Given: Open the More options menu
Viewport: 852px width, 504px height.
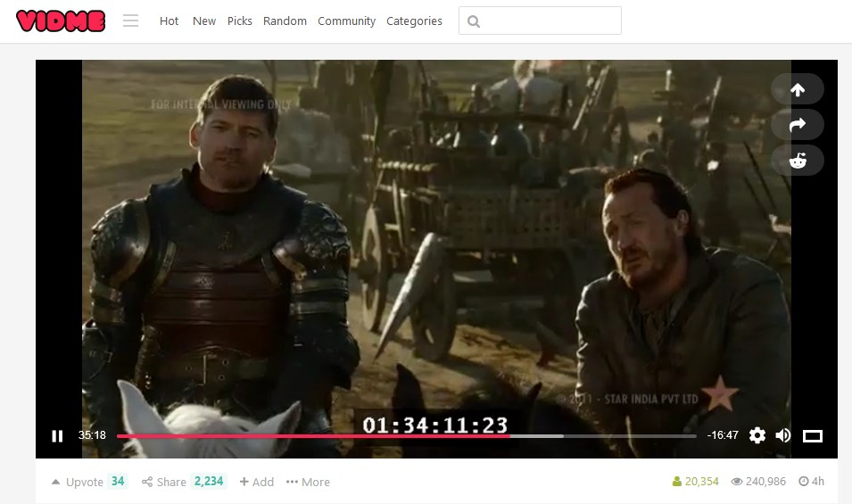Looking at the screenshot, I should [x=308, y=482].
